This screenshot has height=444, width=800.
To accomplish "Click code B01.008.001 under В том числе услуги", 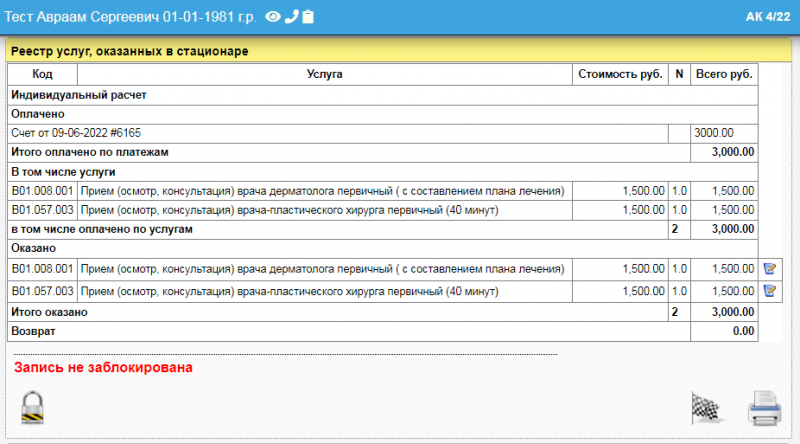I will (42, 190).
